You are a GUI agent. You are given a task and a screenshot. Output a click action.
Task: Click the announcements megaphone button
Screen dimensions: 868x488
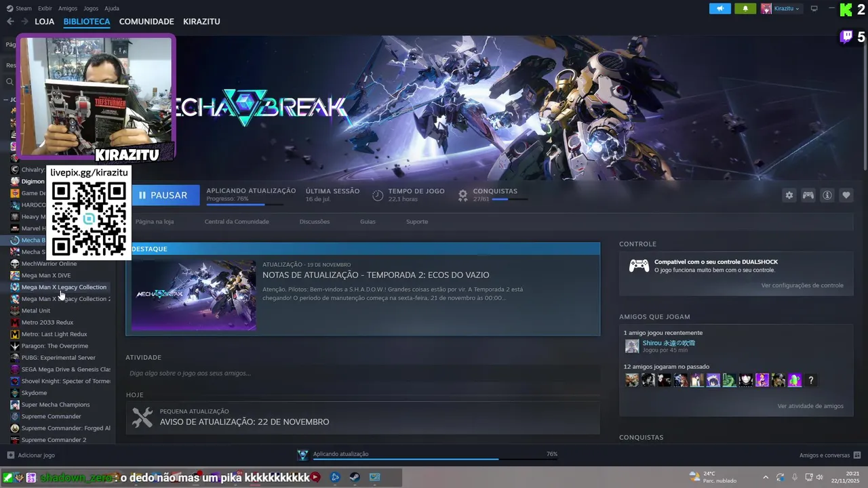click(720, 9)
